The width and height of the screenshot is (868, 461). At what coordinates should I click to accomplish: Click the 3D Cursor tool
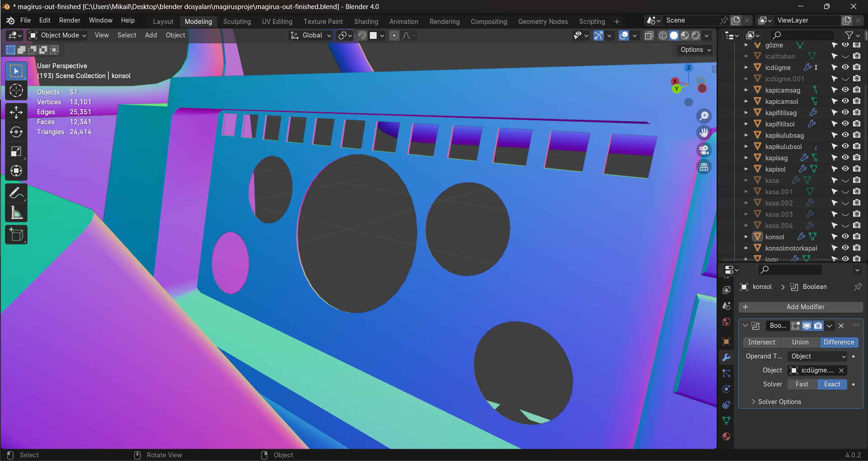tap(16, 91)
